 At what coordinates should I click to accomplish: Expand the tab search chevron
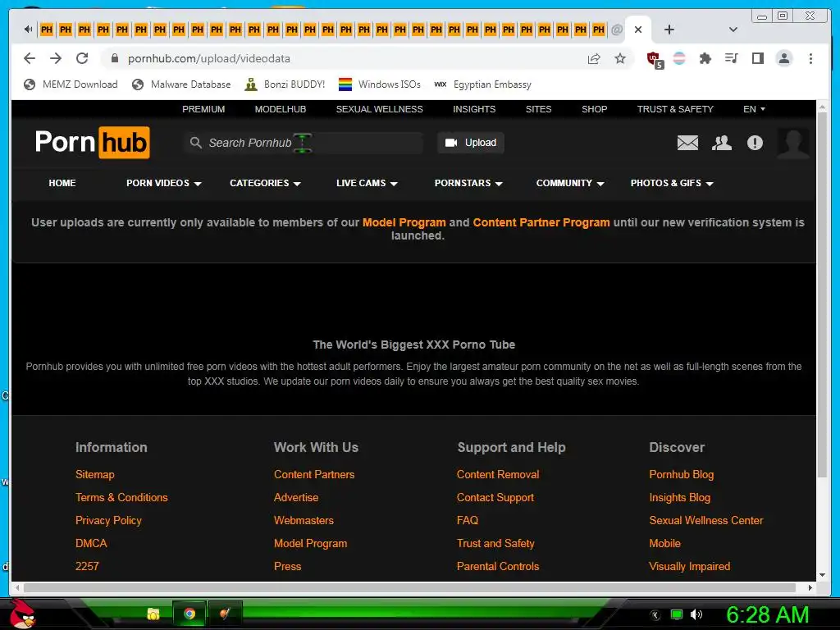733,30
